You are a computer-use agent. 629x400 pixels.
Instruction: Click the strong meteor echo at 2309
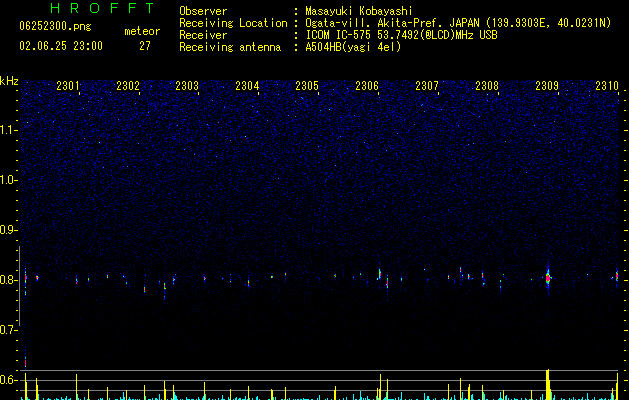(548, 278)
